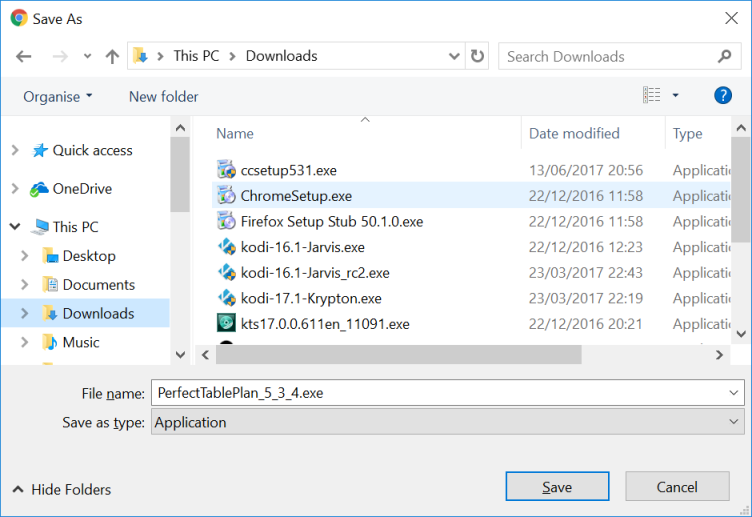Click the Save button
752x517 pixels.
(x=557, y=487)
